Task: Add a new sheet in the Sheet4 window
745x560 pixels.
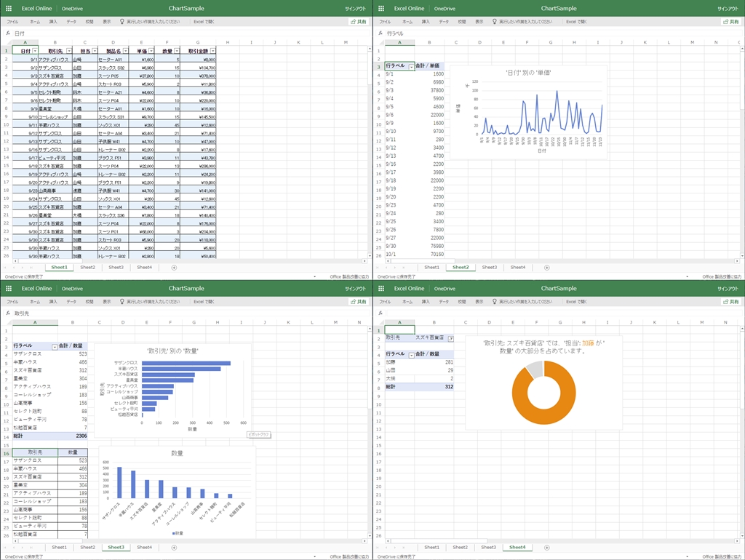Action: coord(546,547)
